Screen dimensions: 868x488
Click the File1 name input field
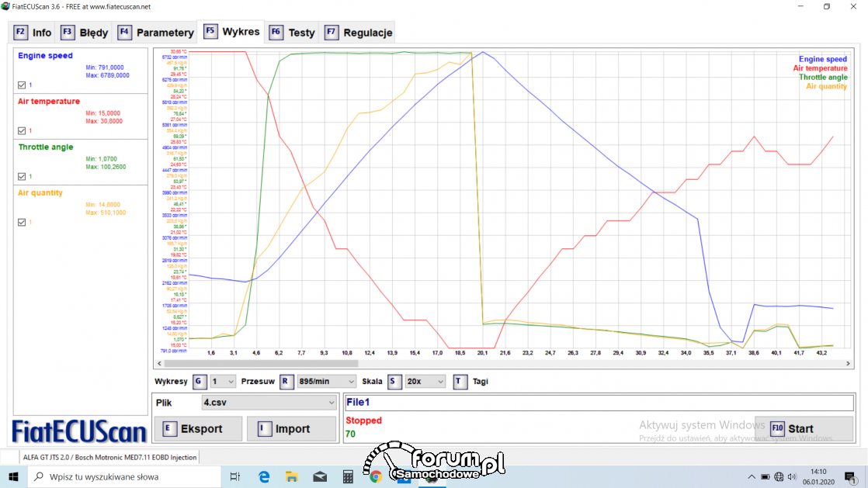599,402
